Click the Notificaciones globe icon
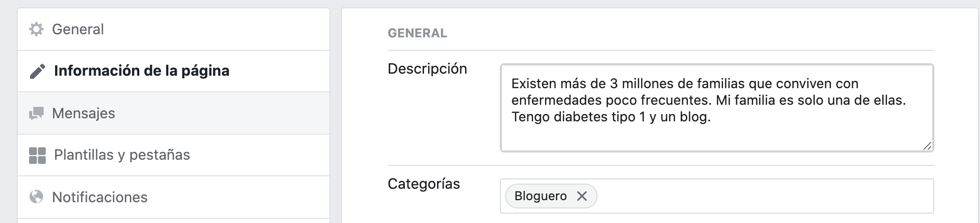The image size is (980, 223). point(36,197)
